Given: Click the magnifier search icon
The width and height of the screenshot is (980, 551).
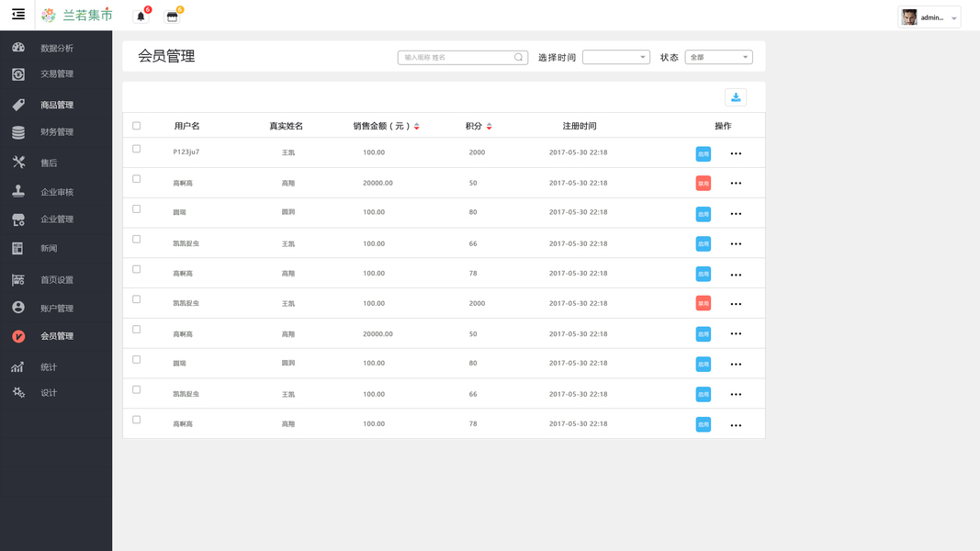Looking at the screenshot, I should (518, 58).
